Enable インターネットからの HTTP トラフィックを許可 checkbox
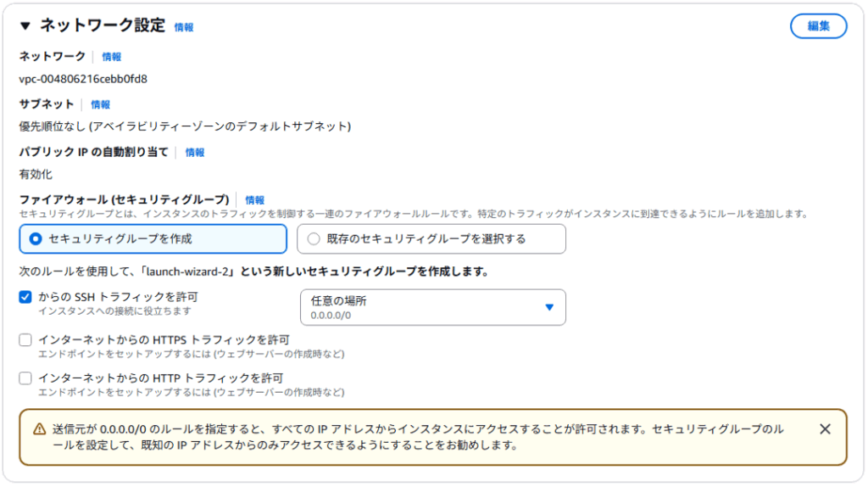This screenshot has width=868, height=487. tap(25, 378)
